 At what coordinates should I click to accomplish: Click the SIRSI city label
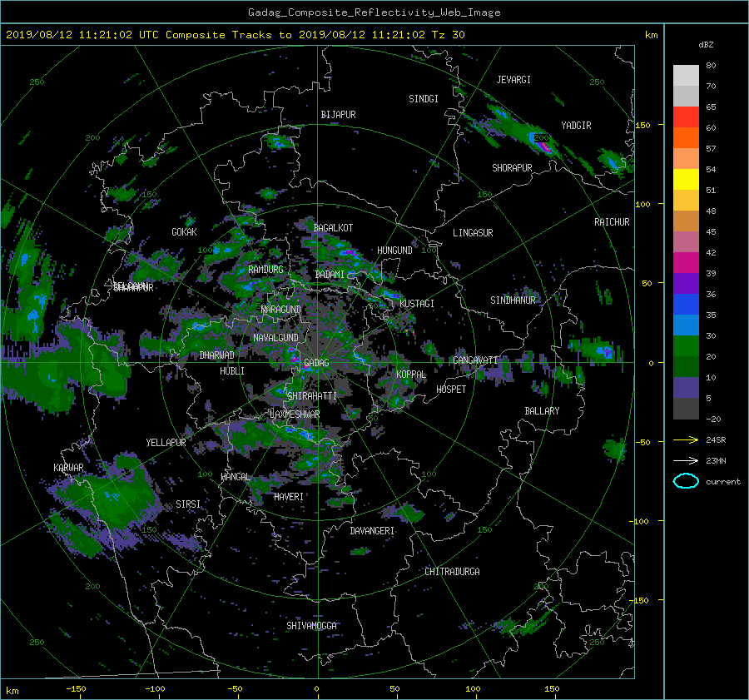click(188, 504)
